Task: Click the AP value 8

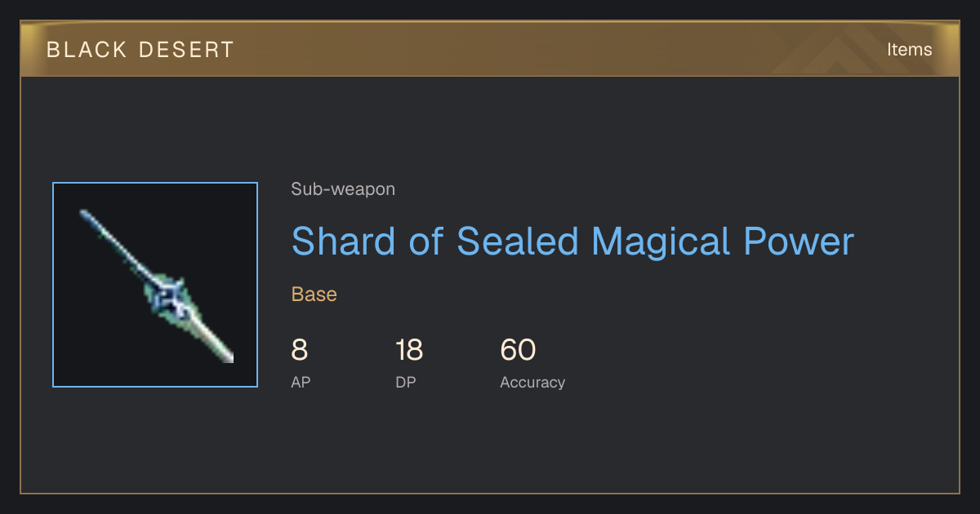Action: [300, 350]
